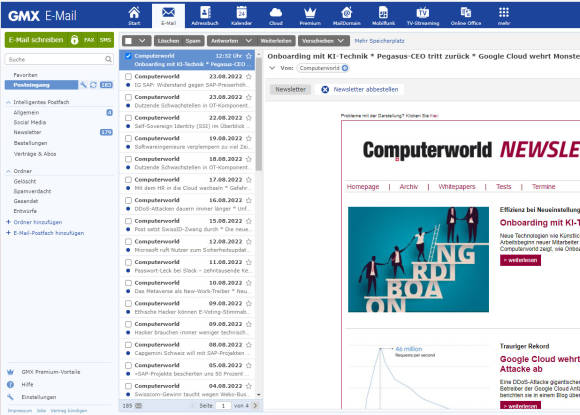Click E-Mail schreiben button
This screenshot has height=415, width=580.
click(36, 40)
